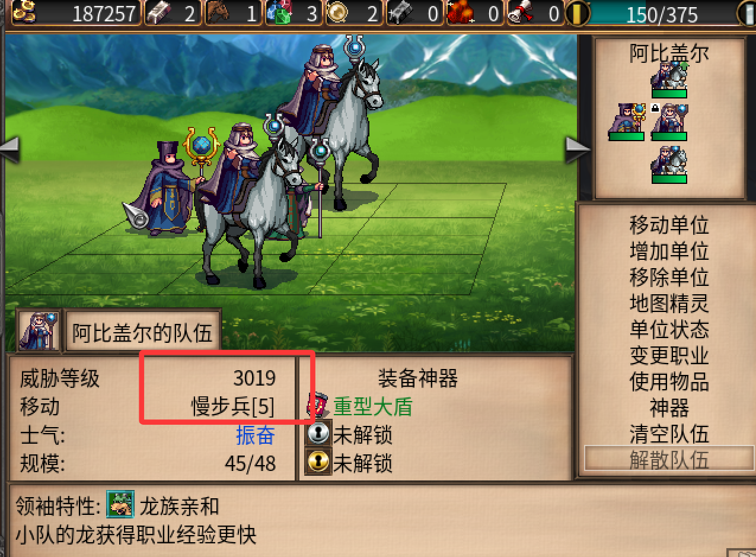Click the 150/375 capacity bar
This screenshot has height=557, width=756.
(x=661, y=13)
